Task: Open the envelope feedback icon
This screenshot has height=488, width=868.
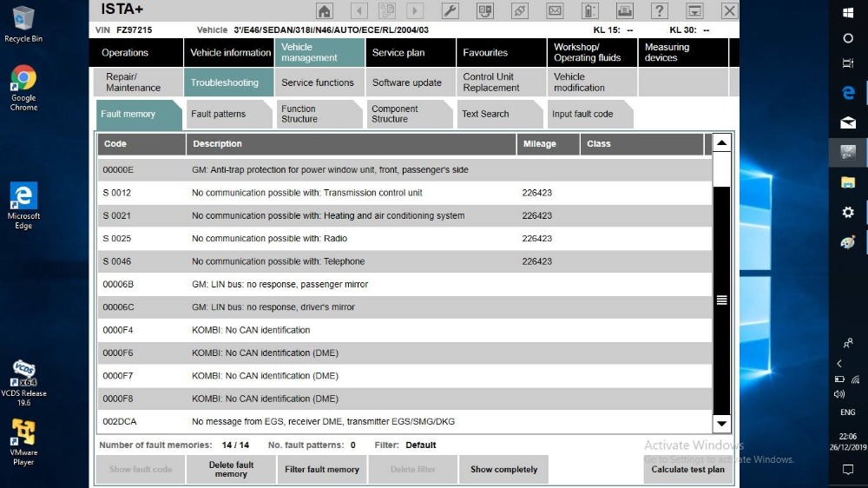Action: coord(555,10)
